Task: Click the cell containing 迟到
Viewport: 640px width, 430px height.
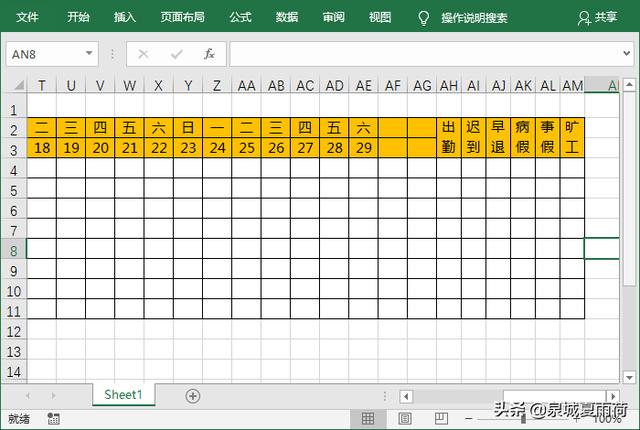Action: tap(473, 137)
